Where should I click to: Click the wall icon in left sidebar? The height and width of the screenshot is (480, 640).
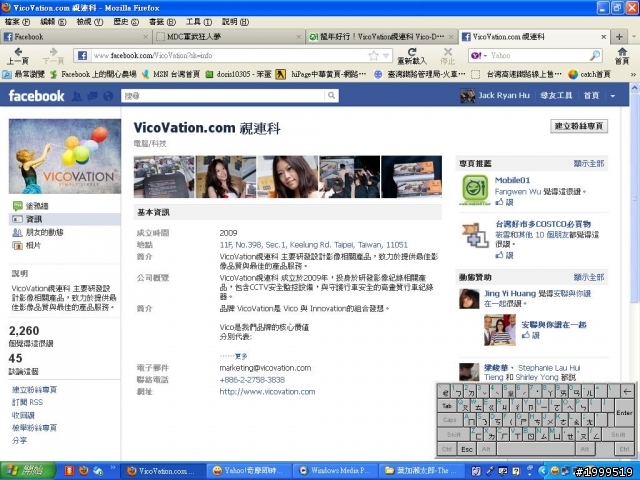[17, 206]
